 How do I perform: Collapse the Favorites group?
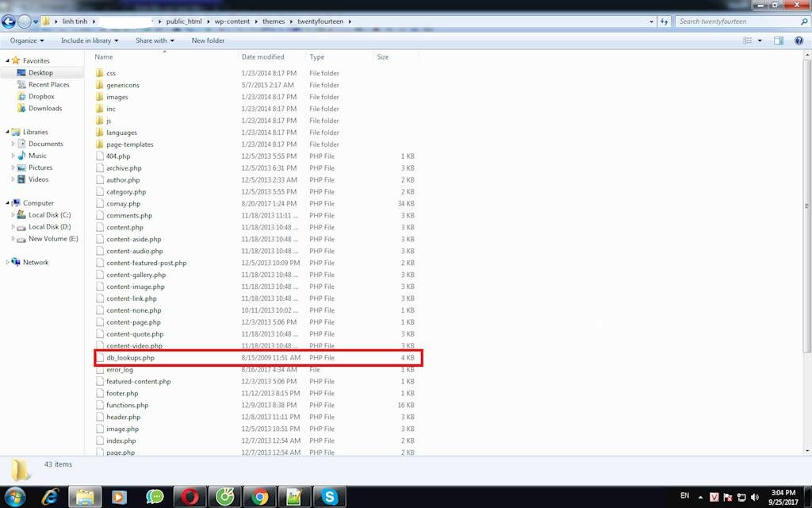(x=7, y=60)
